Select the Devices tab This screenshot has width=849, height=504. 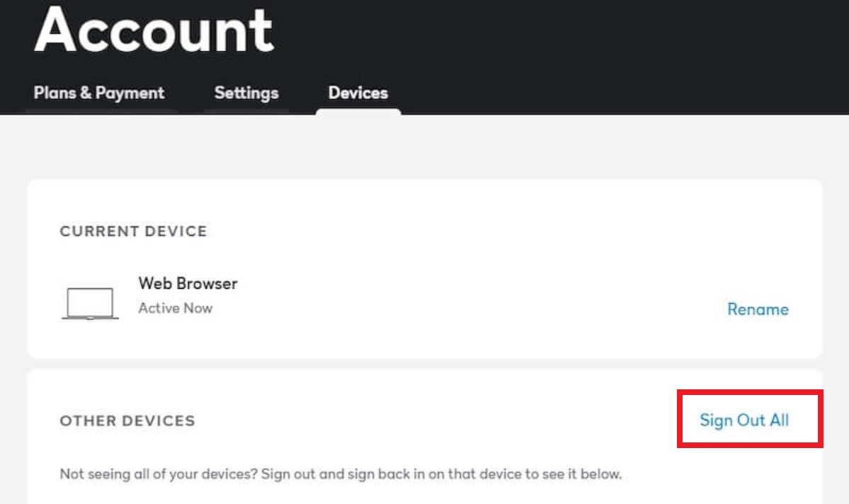click(358, 93)
